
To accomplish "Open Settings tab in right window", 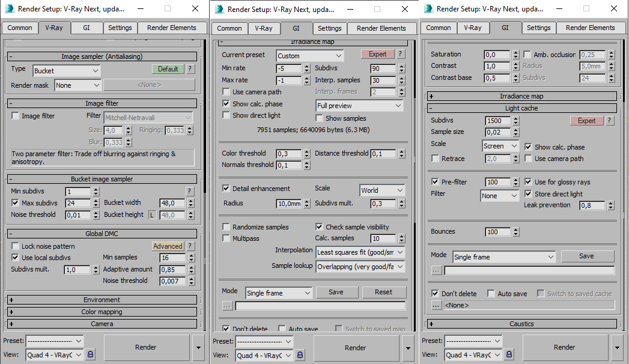I will pos(538,28).
